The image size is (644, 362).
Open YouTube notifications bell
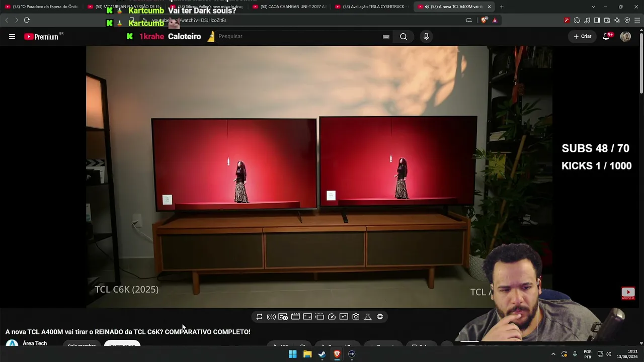607,36
